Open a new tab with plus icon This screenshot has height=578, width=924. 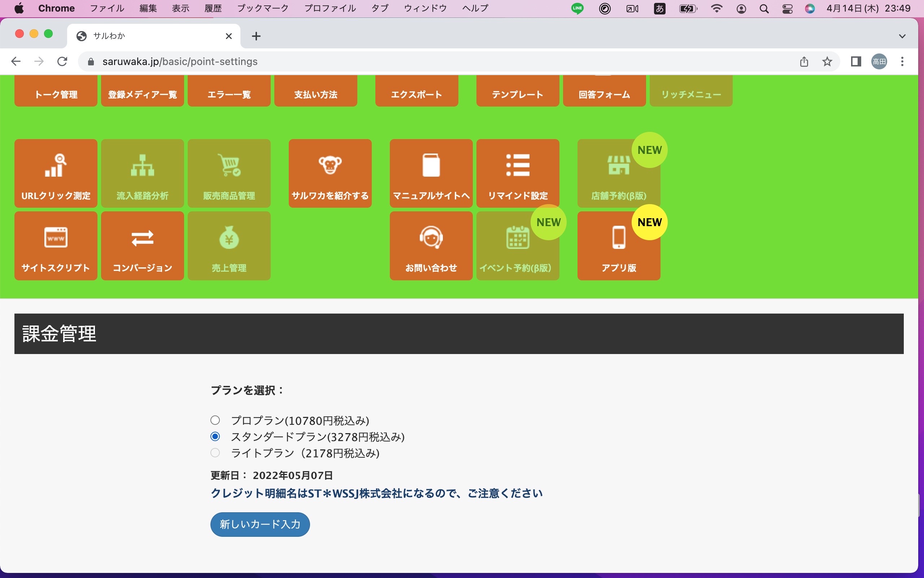tap(256, 36)
